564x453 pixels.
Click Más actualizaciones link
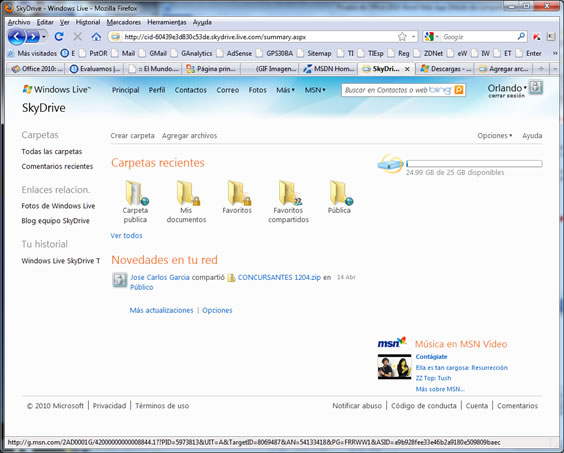(x=162, y=310)
